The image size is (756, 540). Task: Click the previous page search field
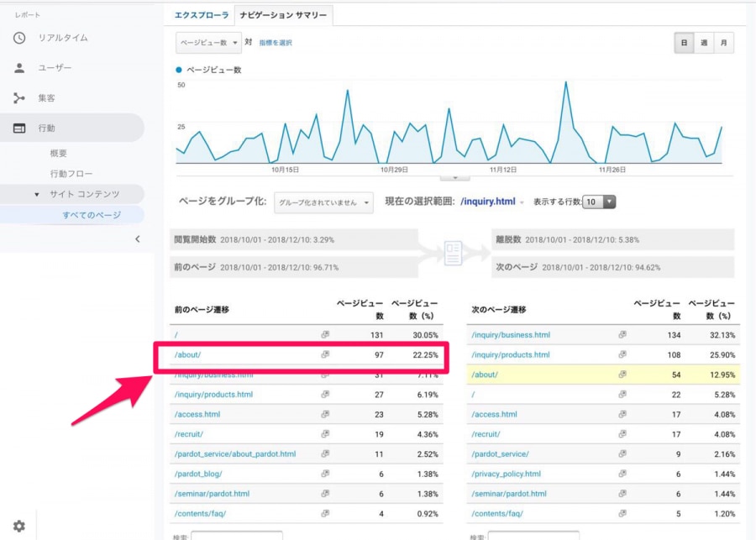[236, 534]
